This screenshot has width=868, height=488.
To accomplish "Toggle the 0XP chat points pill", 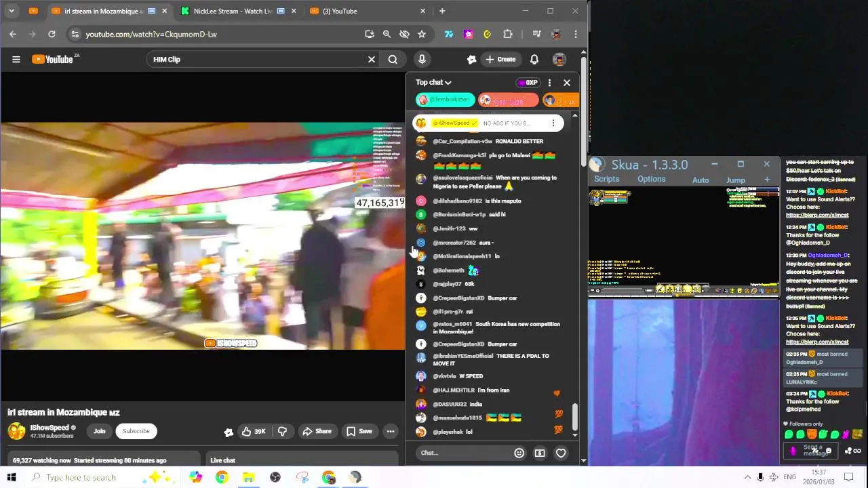I will (x=528, y=83).
